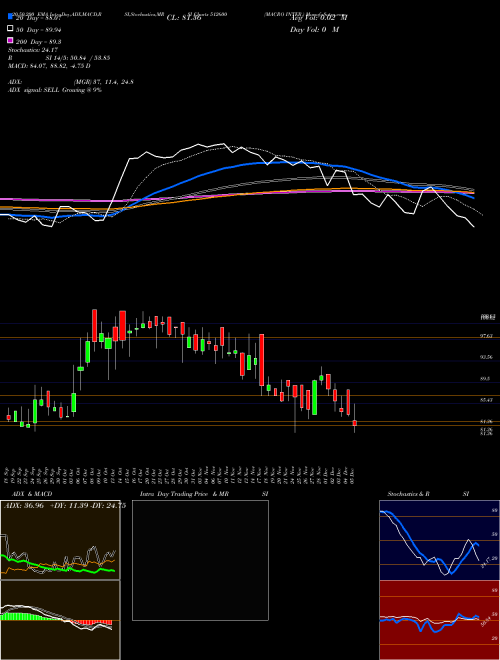Click the 'Avg Vol' value in header
The width and height of the screenshot is (500, 660).
319,17
